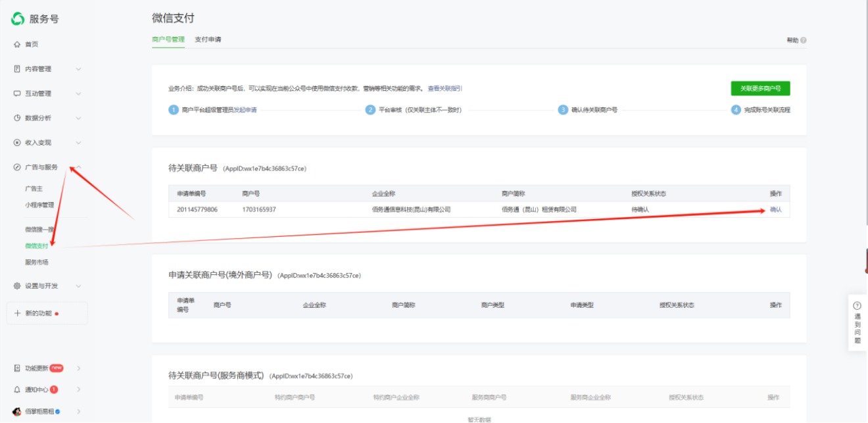This screenshot has width=868, height=423.
Task: Expand the 内容管理 chevron
Action: [x=78, y=69]
